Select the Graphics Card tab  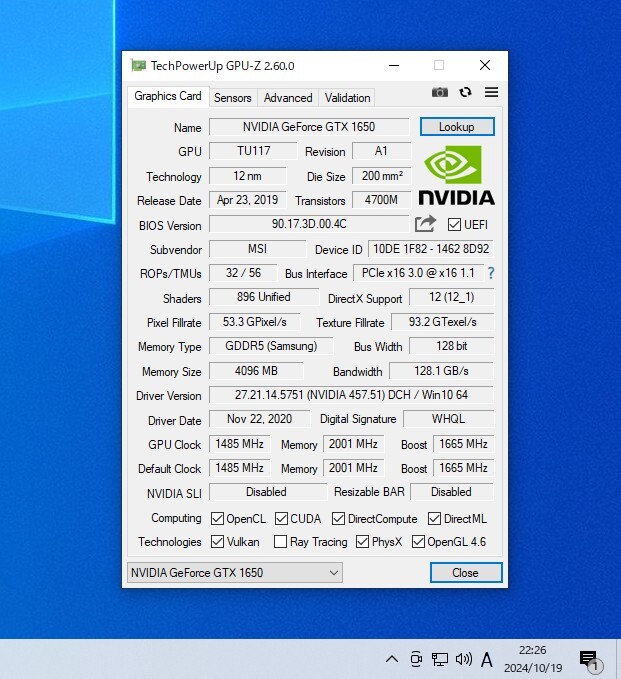coord(168,96)
